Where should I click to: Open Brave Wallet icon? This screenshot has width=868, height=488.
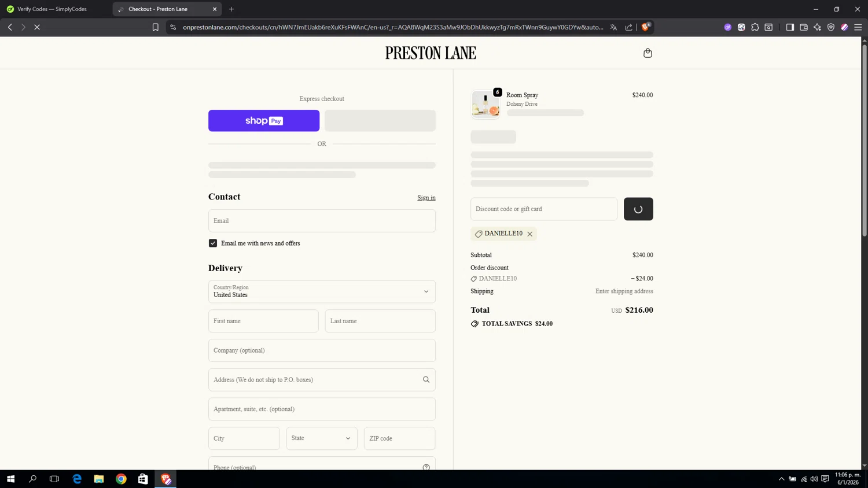804,27
